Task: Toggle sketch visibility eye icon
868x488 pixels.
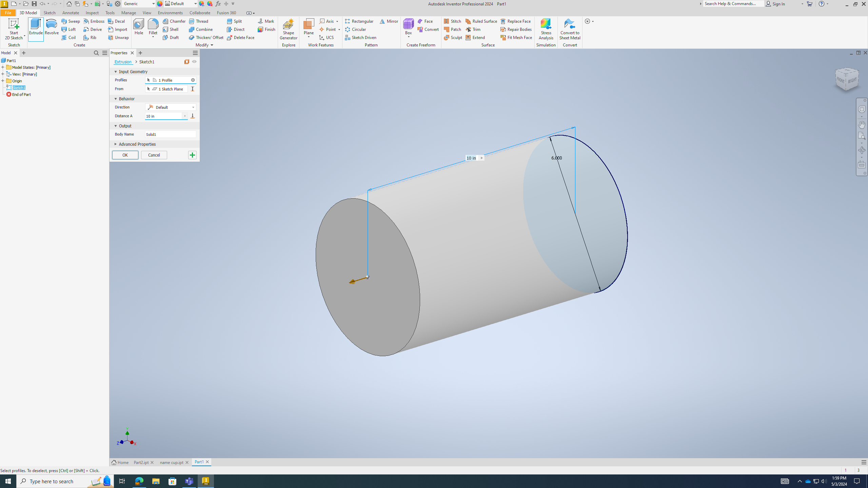Action: pos(194,62)
